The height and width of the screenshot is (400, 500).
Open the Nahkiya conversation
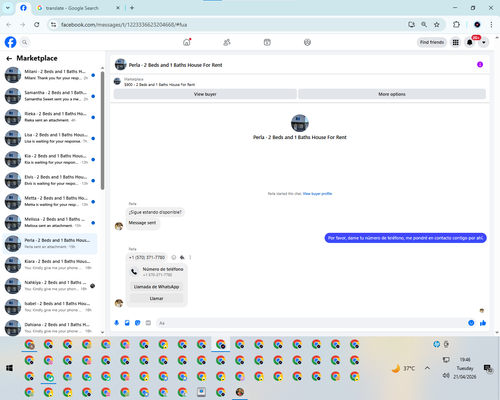[50, 286]
